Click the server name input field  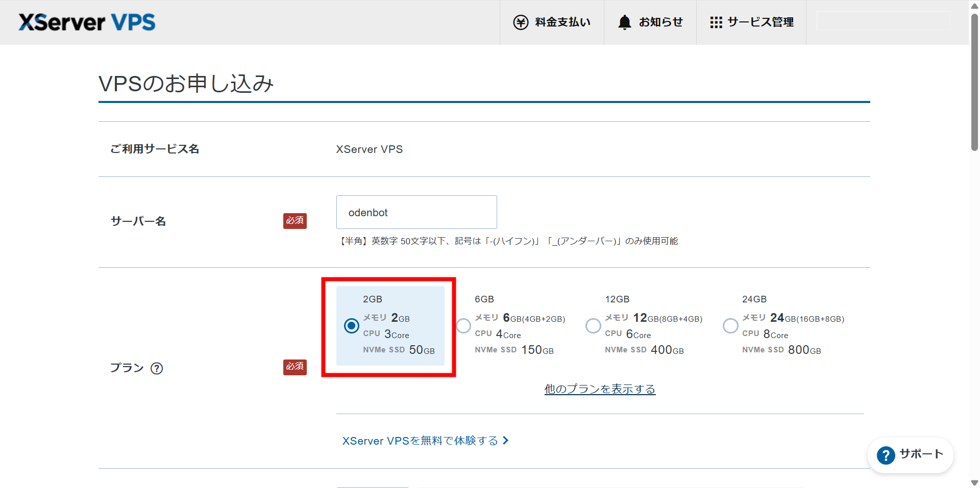(416, 212)
